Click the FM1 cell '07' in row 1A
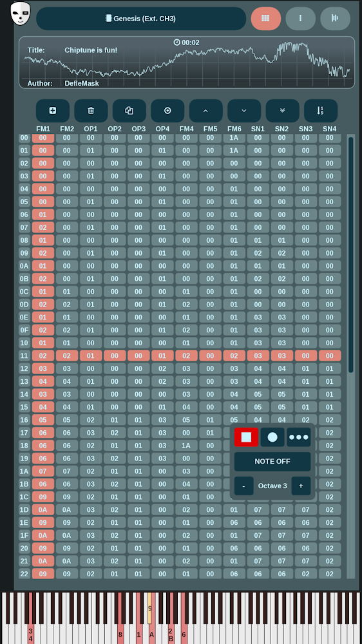Screen dimensions: 362x644 tap(43, 471)
